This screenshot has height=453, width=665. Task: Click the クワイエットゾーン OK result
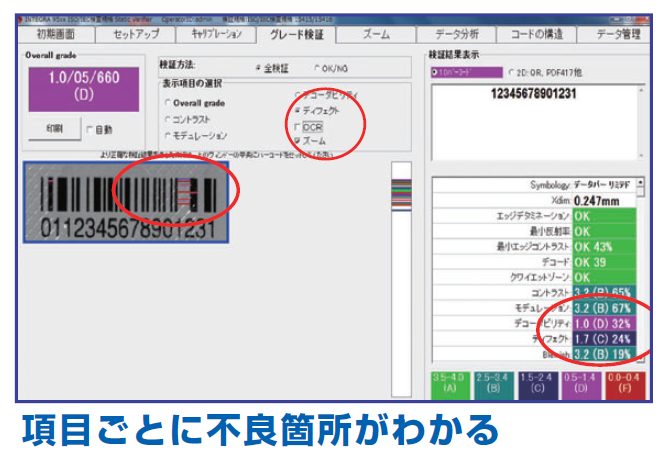click(604, 277)
